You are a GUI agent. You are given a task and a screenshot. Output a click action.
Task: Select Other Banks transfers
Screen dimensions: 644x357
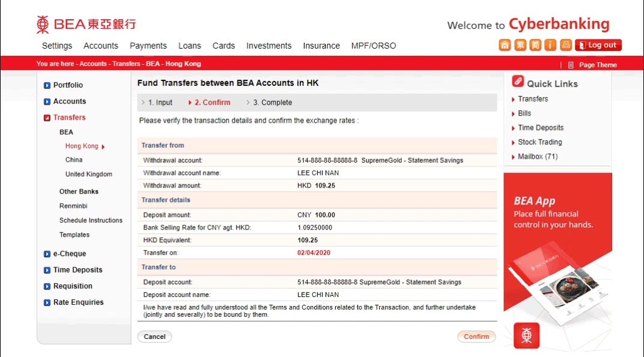[79, 192]
